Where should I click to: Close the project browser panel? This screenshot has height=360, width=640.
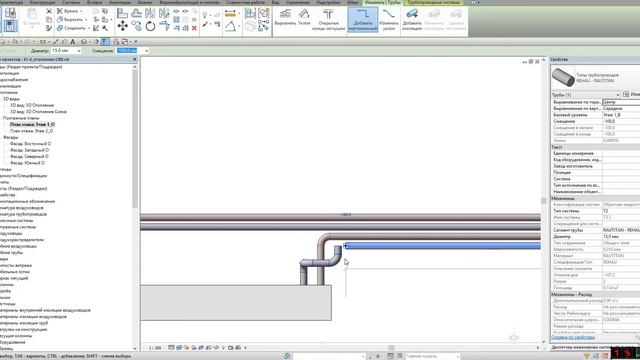135,60
